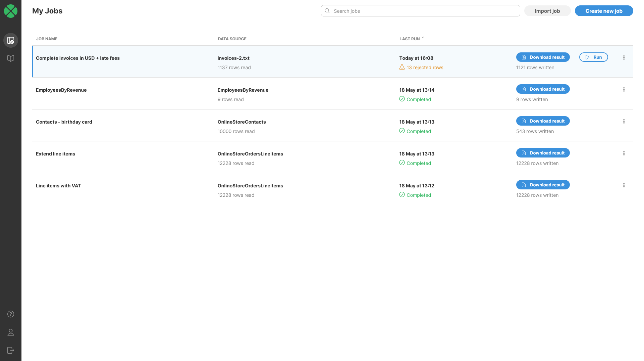Download result for Line items with VAT
The image size is (644, 361).
pyautogui.click(x=543, y=185)
